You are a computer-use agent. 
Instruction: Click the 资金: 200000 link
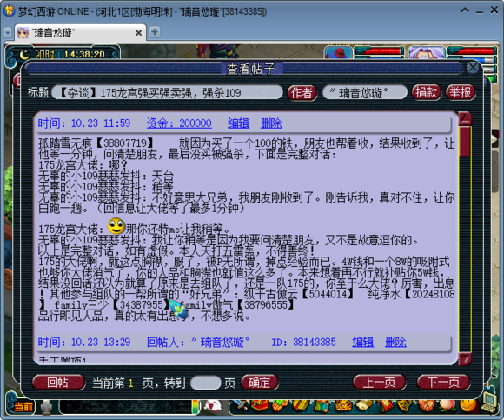point(179,123)
